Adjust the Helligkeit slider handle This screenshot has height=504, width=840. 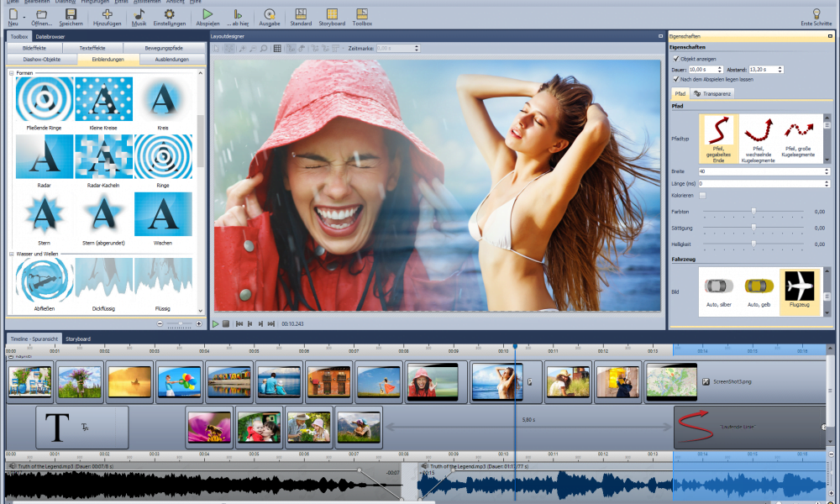pos(753,244)
